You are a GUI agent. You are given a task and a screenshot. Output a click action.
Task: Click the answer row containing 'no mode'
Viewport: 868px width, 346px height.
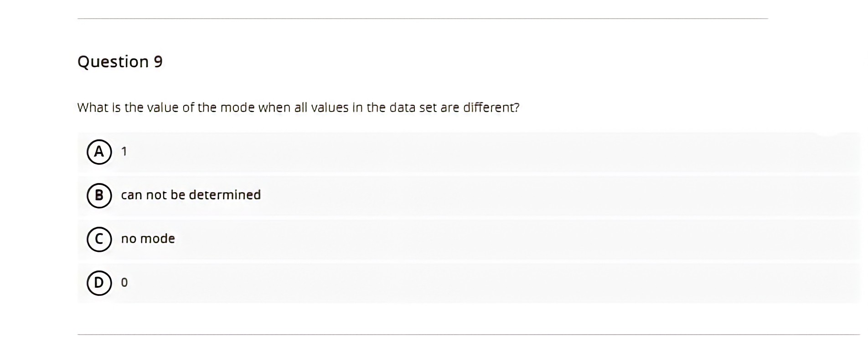(x=410, y=239)
